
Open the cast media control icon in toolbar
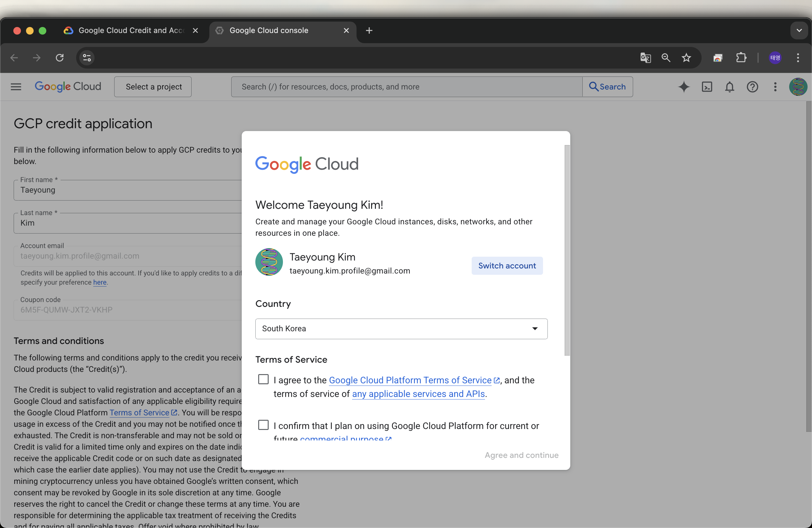pyautogui.click(x=718, y=58)
